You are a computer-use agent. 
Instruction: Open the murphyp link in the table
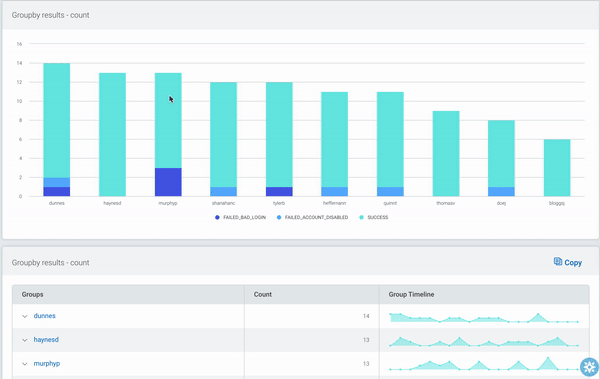click(47, 363)
